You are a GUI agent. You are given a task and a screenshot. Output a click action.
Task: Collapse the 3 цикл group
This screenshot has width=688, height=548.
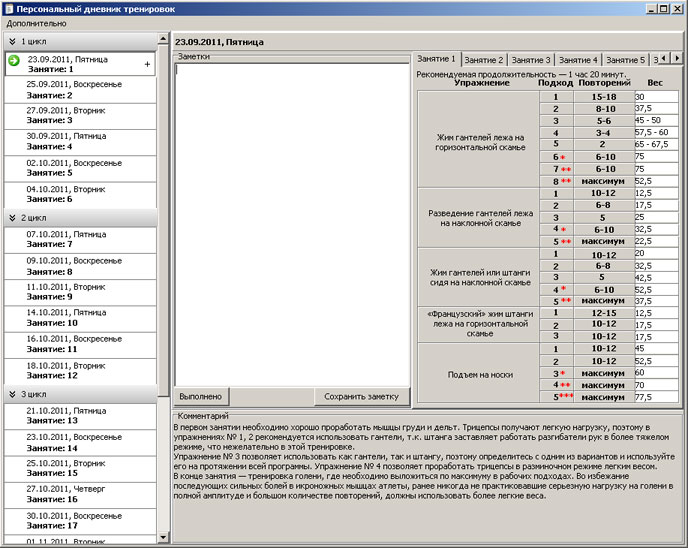(x=12, y=393)
